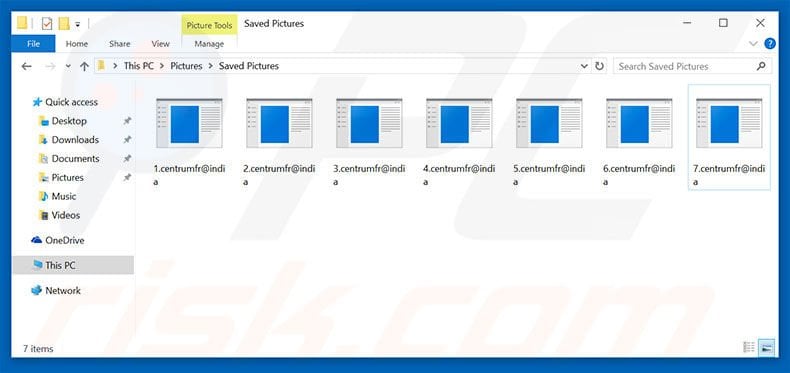Switch to large thumbnails view icon
This screenshot has height=373, width=790.
tap(767, 347)
